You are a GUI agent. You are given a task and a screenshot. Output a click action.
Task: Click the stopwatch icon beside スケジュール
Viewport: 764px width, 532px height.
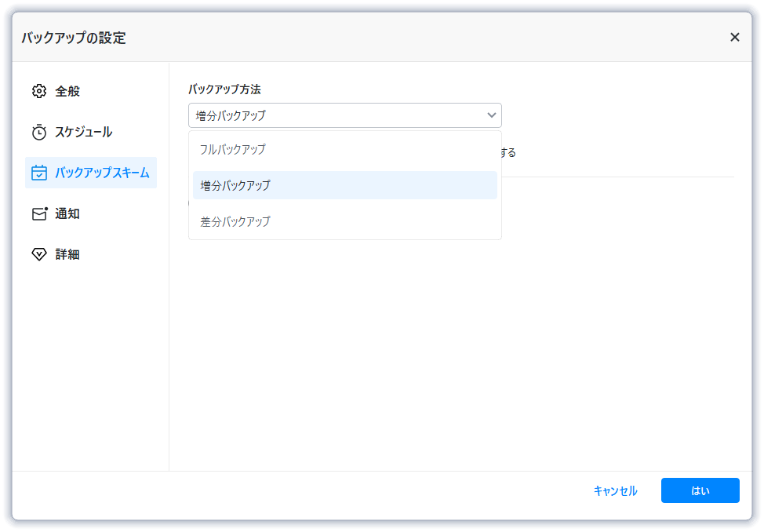tap(39, 132)
